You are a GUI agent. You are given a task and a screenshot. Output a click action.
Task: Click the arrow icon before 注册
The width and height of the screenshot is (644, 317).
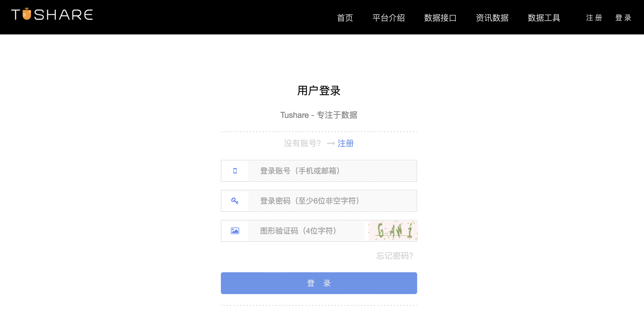pyautogui.click(x=331, y=143)
